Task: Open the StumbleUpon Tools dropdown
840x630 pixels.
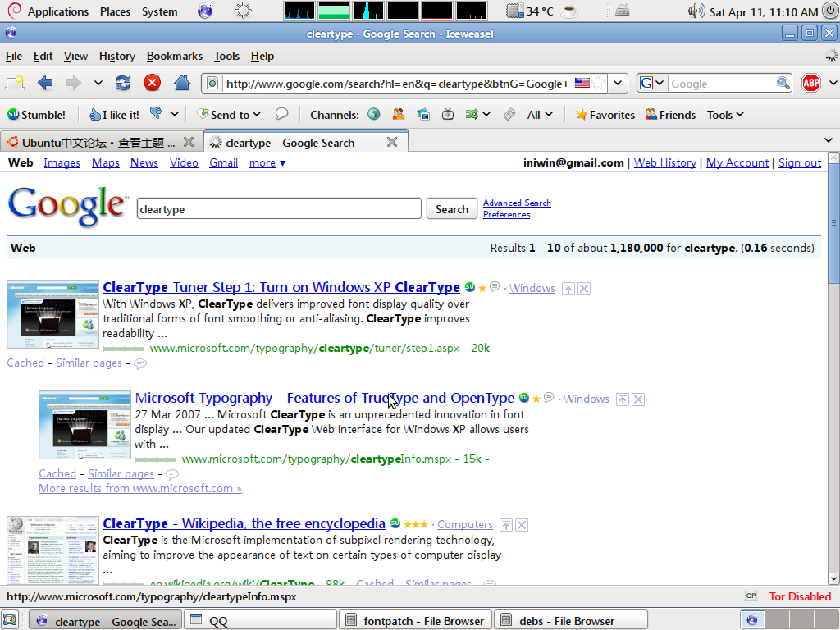Action: click(725, 115)
